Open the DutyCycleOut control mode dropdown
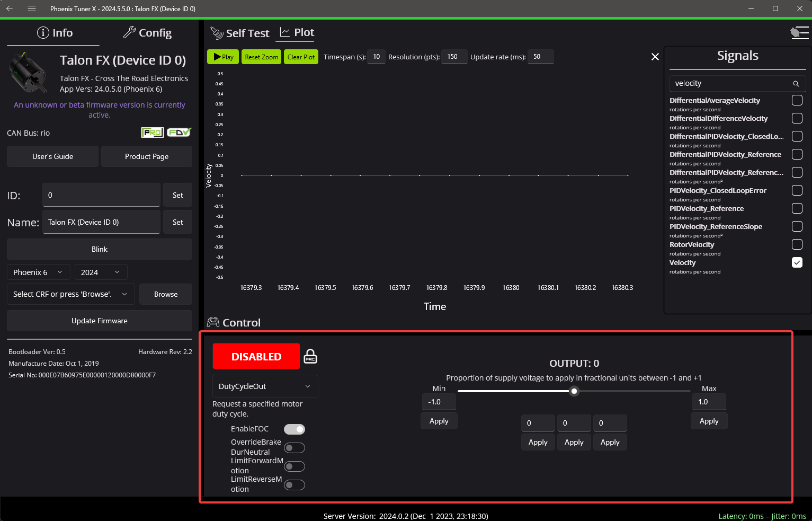Screen dimensions: 812x521 click(x=265, y=386)
